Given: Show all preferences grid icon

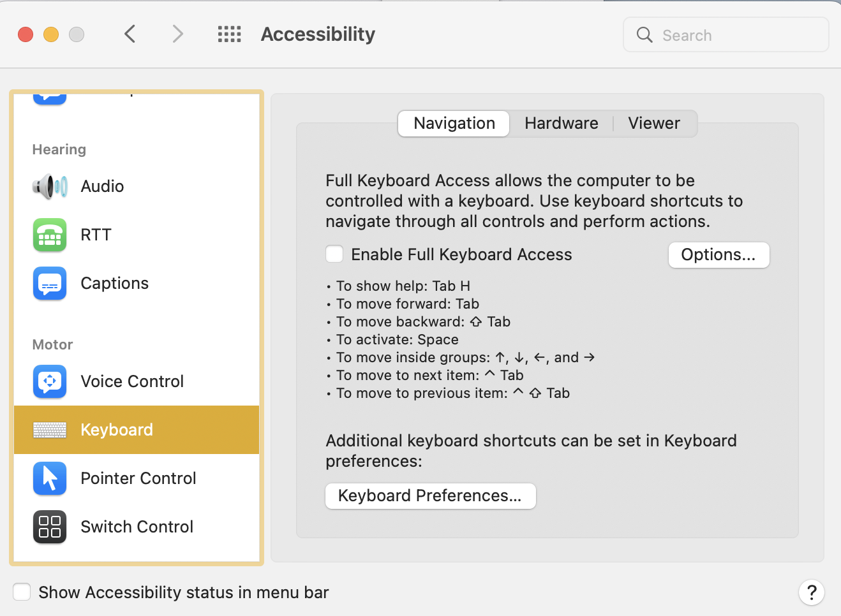Looking at the screenshot, I should pyautogui.click(x=229, y=34).
